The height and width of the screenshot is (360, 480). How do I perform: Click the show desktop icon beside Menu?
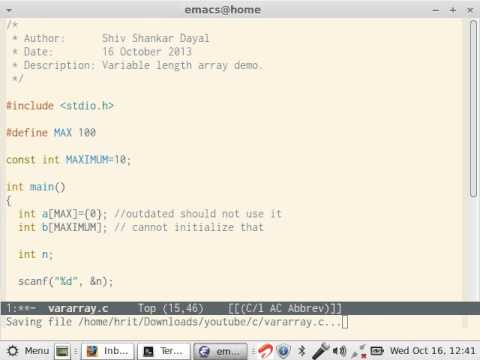62,351
